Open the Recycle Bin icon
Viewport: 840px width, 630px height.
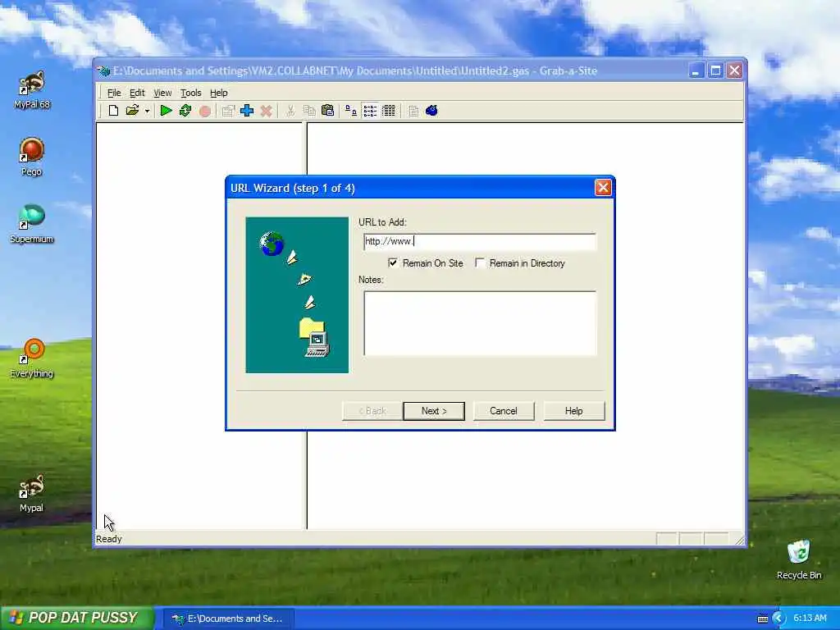coord(799,559)
